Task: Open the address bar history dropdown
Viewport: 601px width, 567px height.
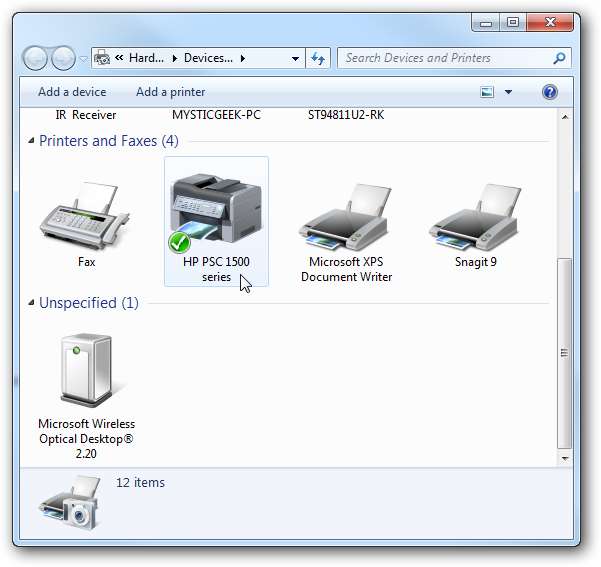Action: (295, 58)
